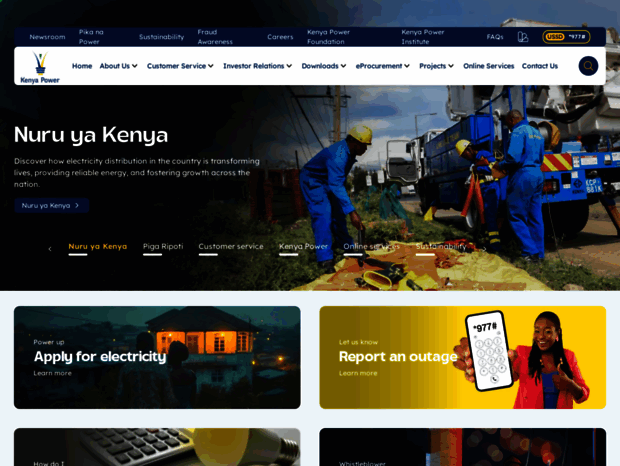Image resolution: width=620 pixels, height=466 pixels.
Task: Click the Kenya Power logo
Action: pos(40,67)
